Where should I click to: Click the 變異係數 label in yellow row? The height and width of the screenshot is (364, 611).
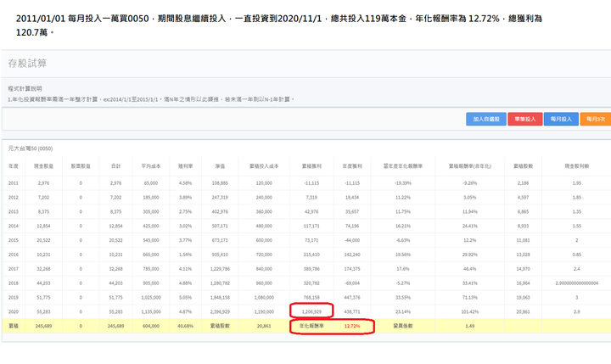coord(403,326)
